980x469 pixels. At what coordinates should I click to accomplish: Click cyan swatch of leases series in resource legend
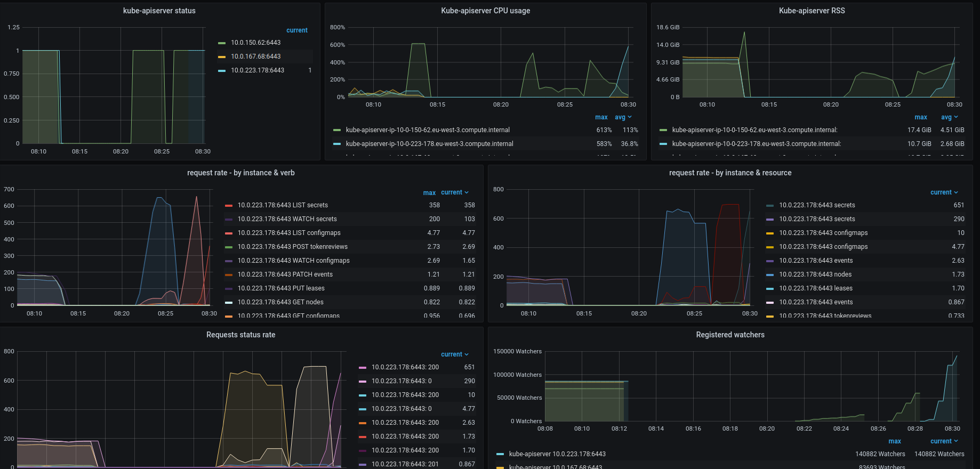[770, 289]
